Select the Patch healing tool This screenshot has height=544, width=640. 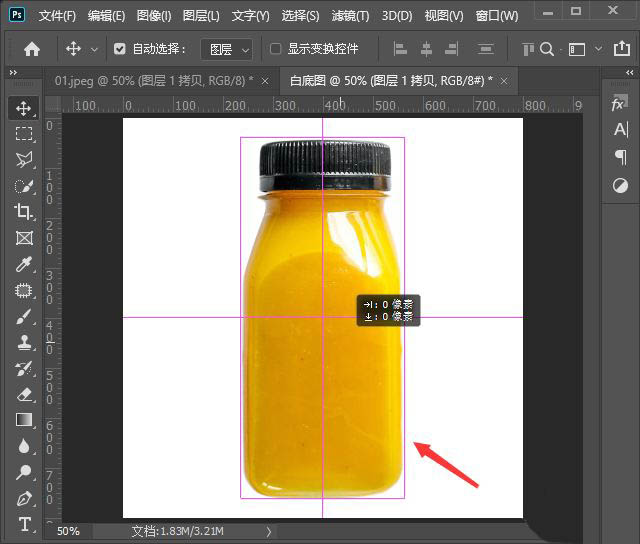tap(23, 290)
